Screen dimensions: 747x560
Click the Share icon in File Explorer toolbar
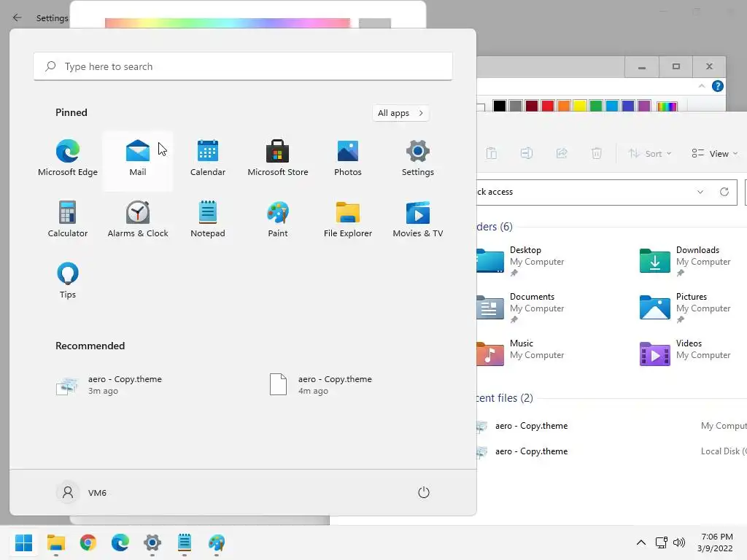(x=562, y=153)
